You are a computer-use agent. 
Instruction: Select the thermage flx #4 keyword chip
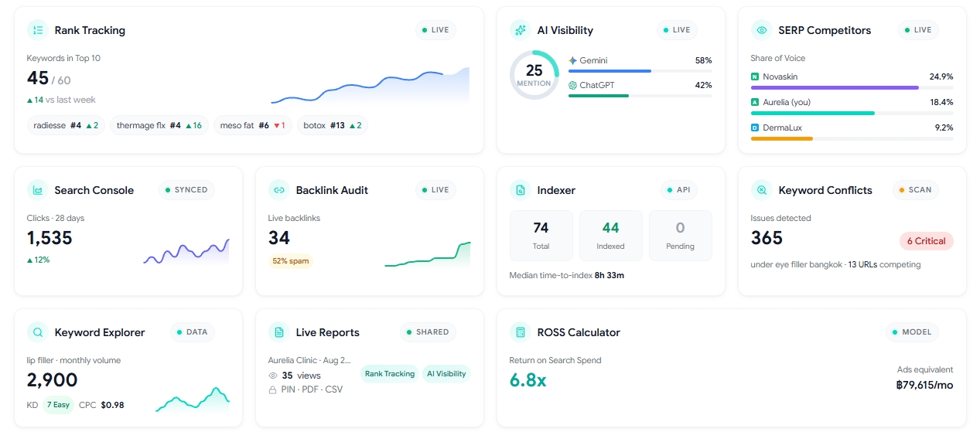pyautogui.click(x=159, y=125)
